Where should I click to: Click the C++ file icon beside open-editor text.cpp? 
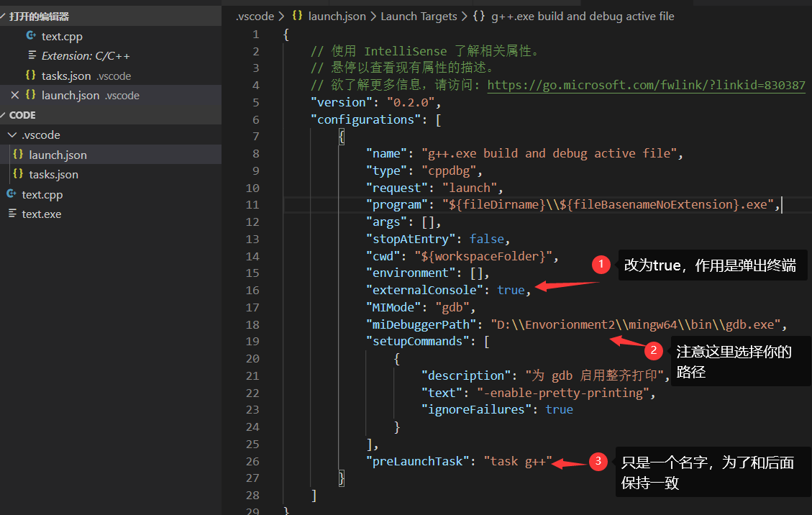31,36
